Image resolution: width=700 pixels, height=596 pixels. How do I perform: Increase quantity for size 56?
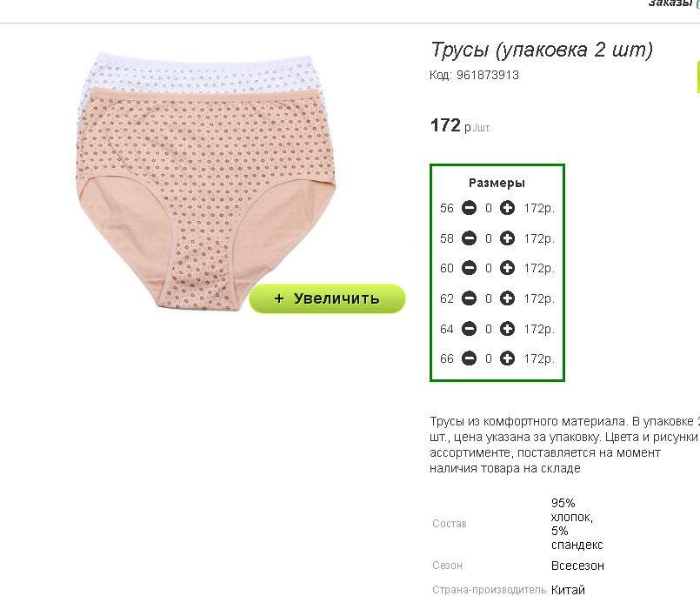(507, 208)
